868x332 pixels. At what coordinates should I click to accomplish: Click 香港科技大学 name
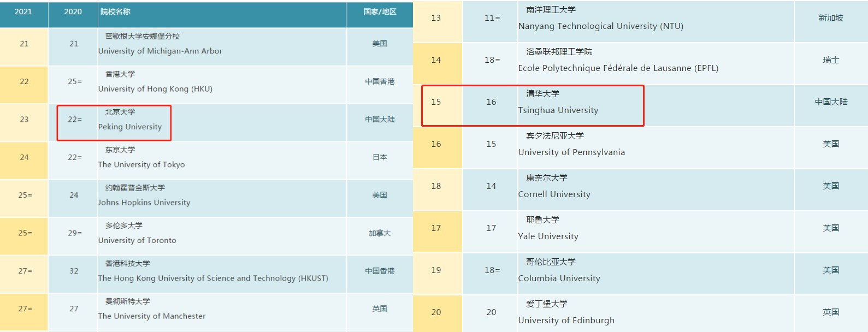point(128,264)
